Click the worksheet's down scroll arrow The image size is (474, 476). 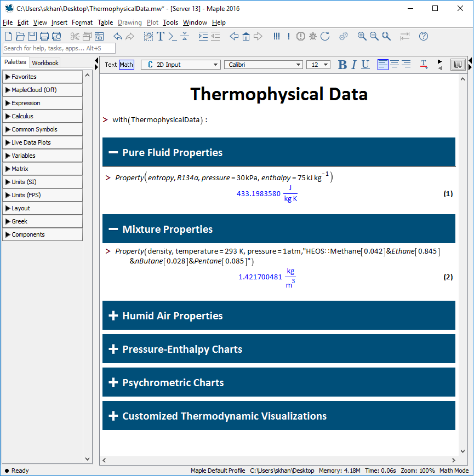(462, 451)
